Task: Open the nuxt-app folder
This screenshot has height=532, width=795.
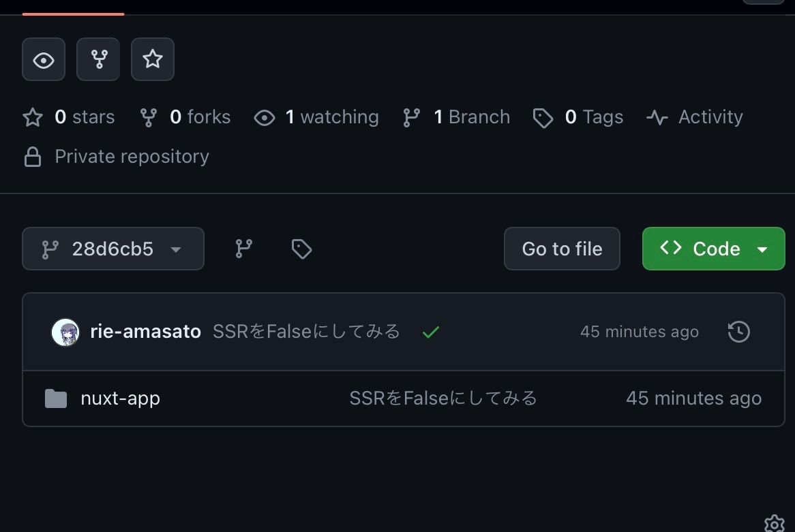Action: tap(120, 398)
